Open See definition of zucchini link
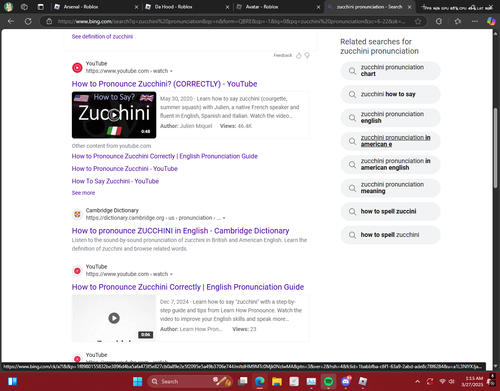The image size is (500, 391). (102, 36)
